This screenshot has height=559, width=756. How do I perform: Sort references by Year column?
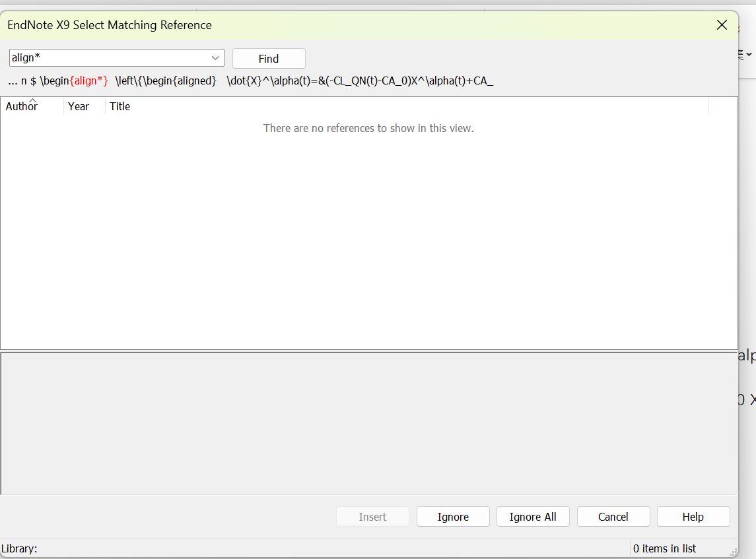84,106
